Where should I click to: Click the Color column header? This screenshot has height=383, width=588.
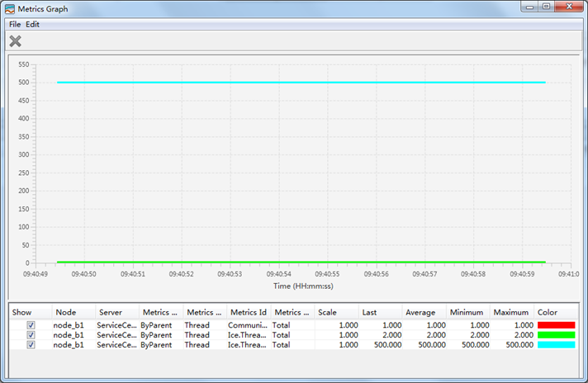tap(556, 312)
